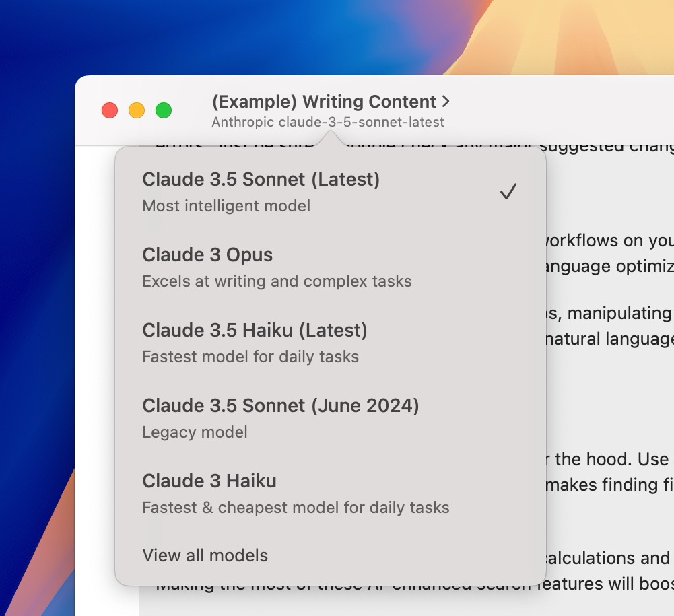The width and height of the screenshot is (674, 616).
Task: Click the checkmark beside Claude 3.5 Sonnet (Latest)
Action: point(508,192)
